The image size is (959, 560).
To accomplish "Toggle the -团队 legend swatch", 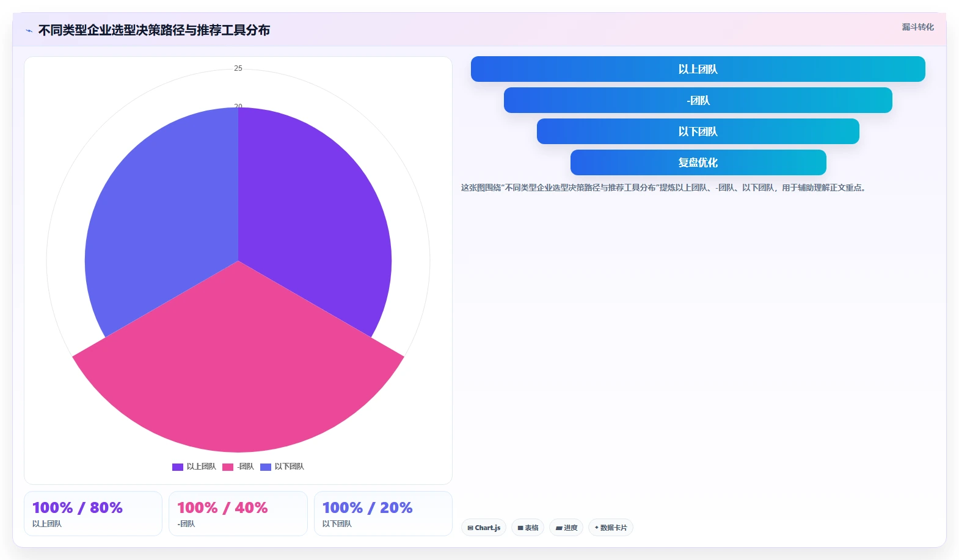I will (228, 467).
